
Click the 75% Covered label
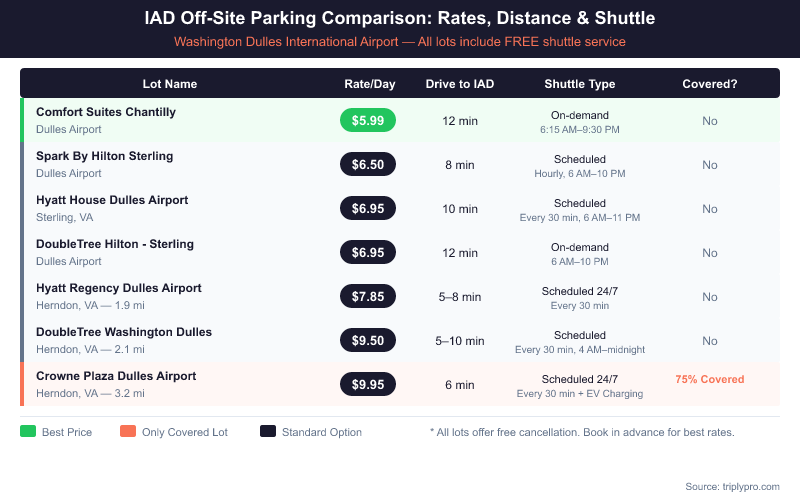(710, 380)
